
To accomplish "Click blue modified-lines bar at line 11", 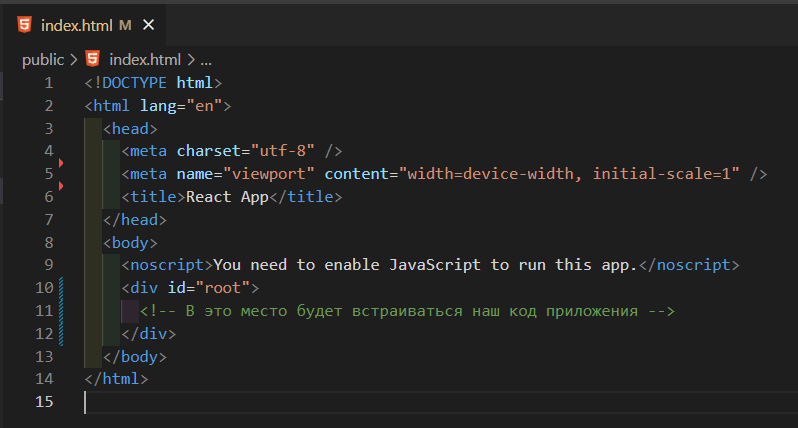I will pos(61,311).
